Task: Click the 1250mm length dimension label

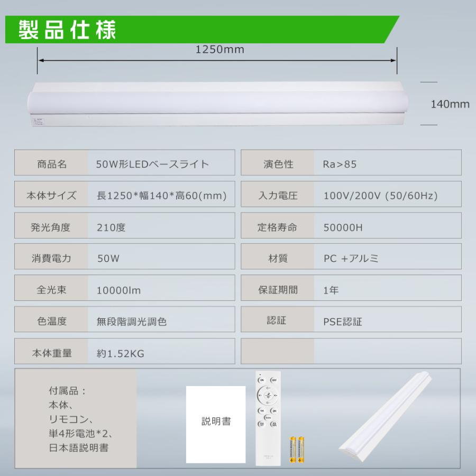Action: click(x=219, y=49)
